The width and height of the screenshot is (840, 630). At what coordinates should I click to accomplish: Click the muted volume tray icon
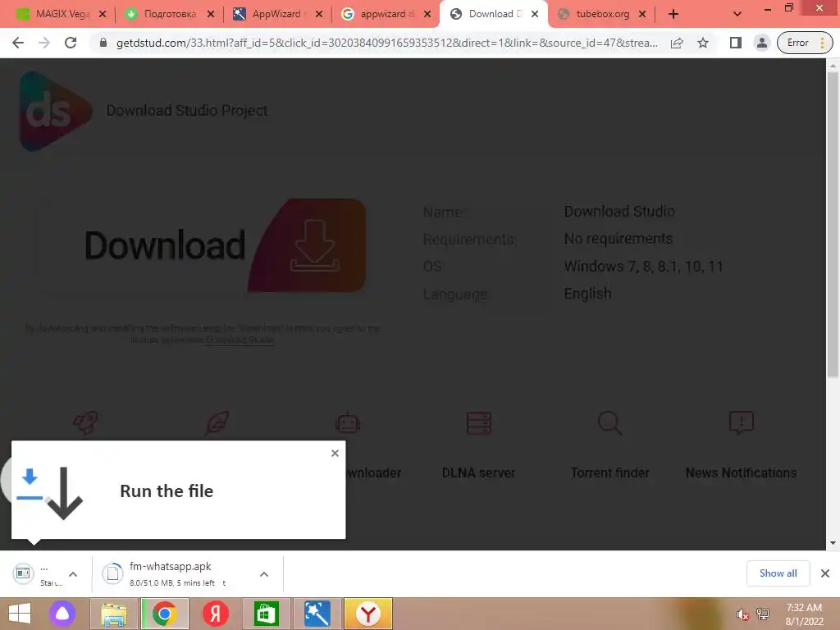tap(742, 614)
